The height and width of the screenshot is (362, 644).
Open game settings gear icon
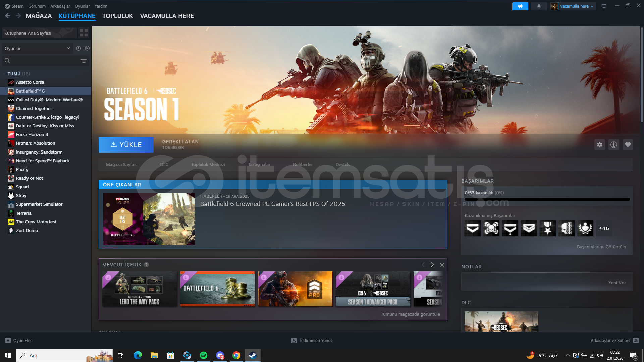[x=599, y=145]
